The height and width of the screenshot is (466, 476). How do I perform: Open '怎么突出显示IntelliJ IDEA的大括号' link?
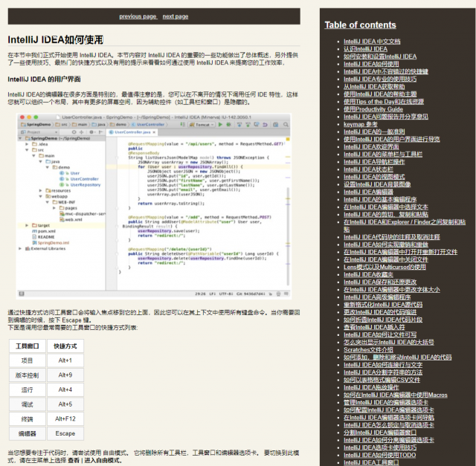388,342
